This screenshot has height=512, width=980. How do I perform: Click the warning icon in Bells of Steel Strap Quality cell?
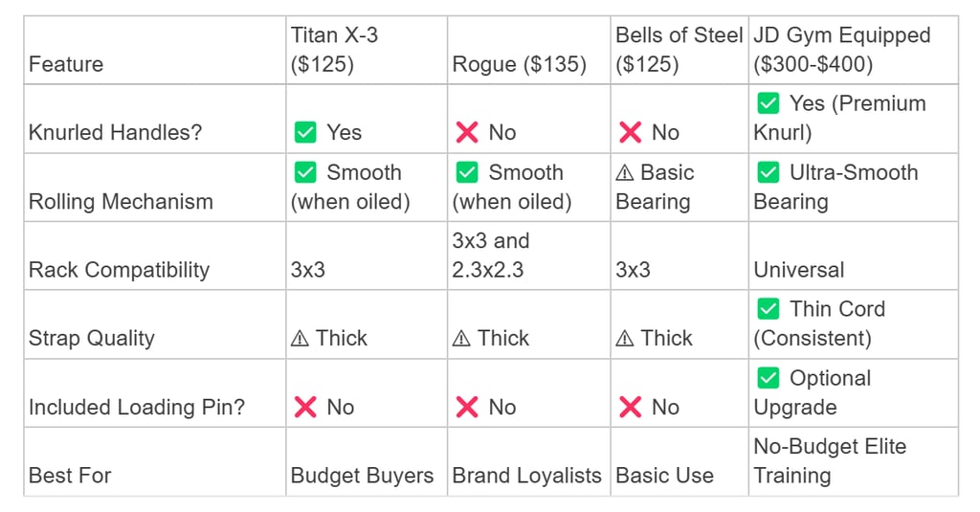pos(625,339)
